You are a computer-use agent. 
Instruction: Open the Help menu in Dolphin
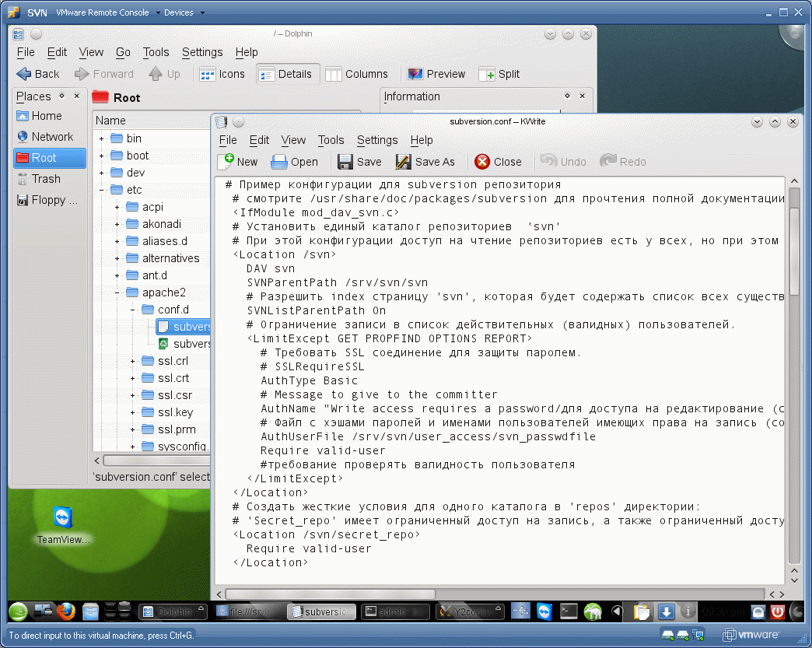247,52
